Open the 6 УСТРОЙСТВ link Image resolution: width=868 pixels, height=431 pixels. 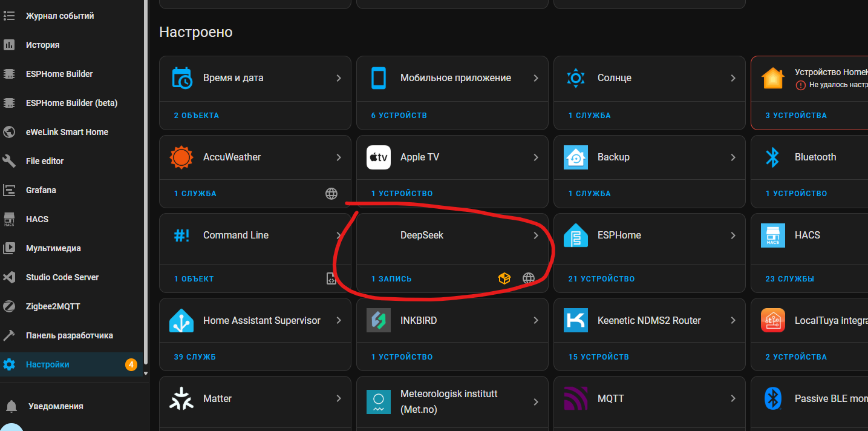tap(399, 116)
